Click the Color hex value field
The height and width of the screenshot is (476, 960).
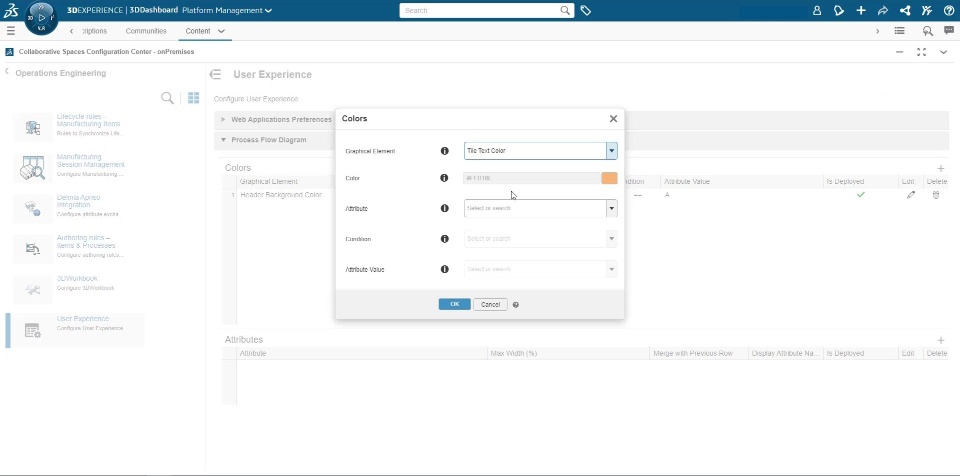(532, 178)
